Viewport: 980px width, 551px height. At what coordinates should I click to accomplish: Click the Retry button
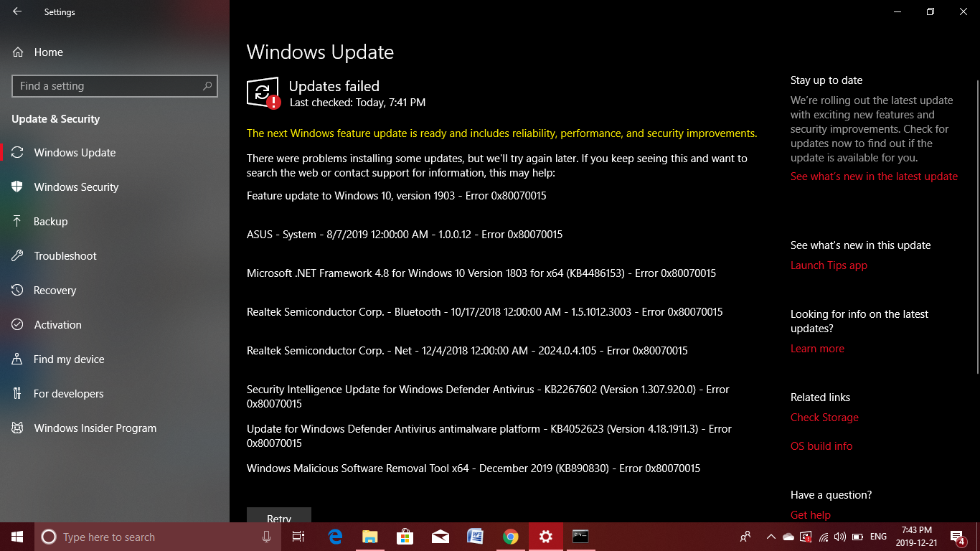tap(279, 515)
